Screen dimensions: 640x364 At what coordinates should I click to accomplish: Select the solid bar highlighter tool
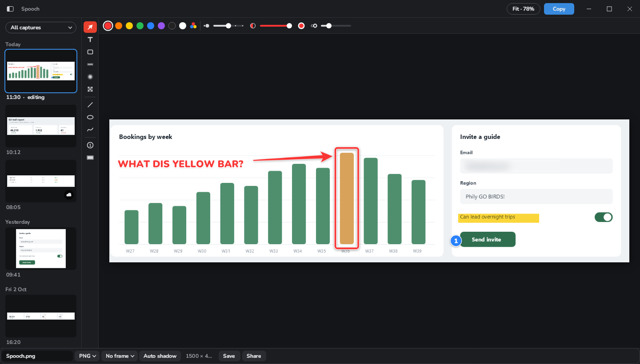90,64
